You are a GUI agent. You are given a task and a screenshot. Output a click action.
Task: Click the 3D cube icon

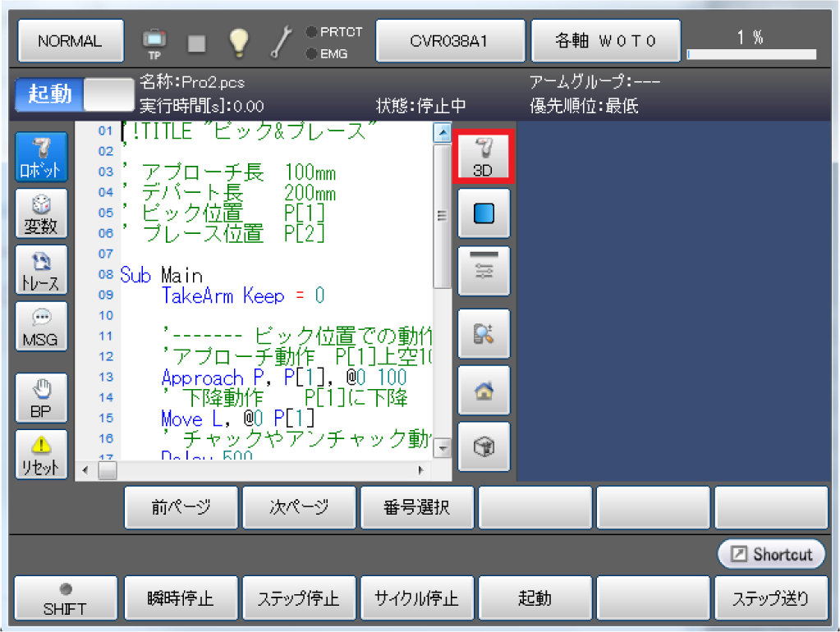[484, 447]
